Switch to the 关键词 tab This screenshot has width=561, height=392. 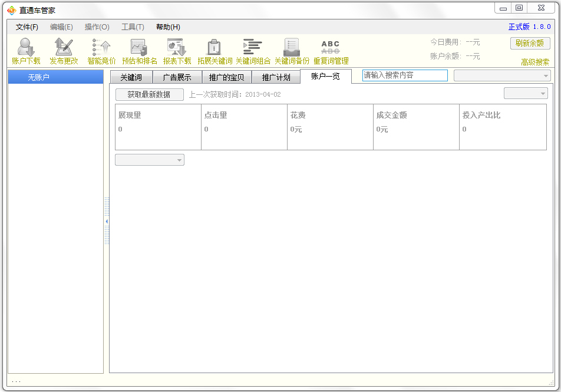tap(131, 77)
